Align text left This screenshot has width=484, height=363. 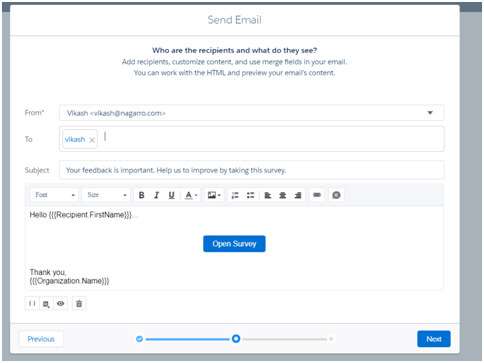(268, 195)
